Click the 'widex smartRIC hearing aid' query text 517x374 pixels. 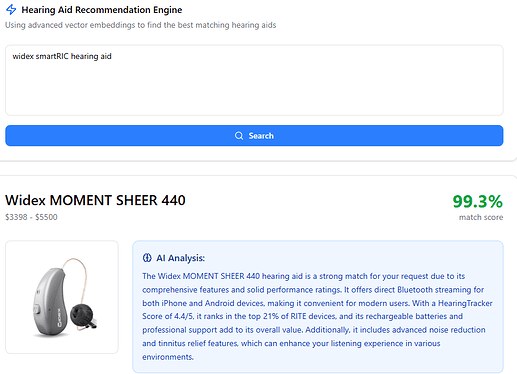tap(62, 56)
